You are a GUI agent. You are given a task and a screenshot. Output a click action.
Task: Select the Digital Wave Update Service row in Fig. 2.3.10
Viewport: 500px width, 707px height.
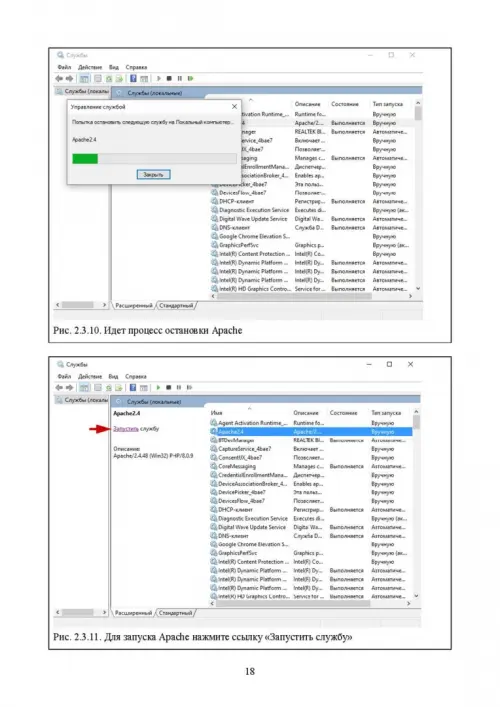(312, 219)
